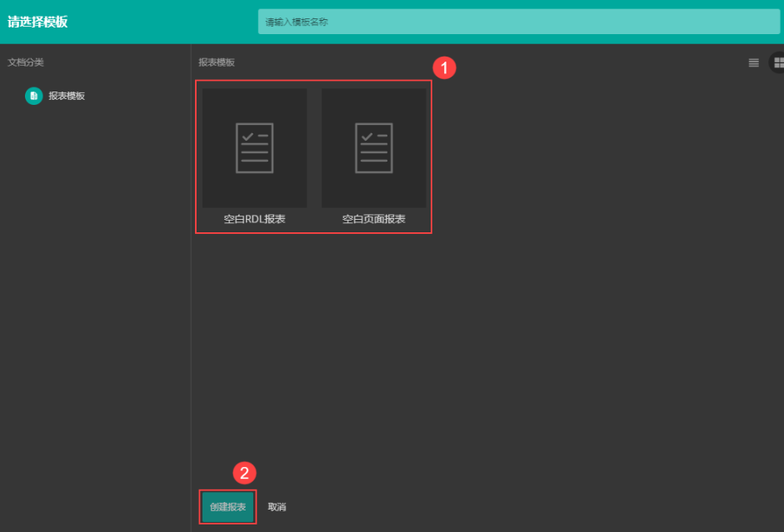Image resolution: width=784 pixels, height=532 pixels.
Task: Click the 文档分类 heading text
Action: pos(26,62)
